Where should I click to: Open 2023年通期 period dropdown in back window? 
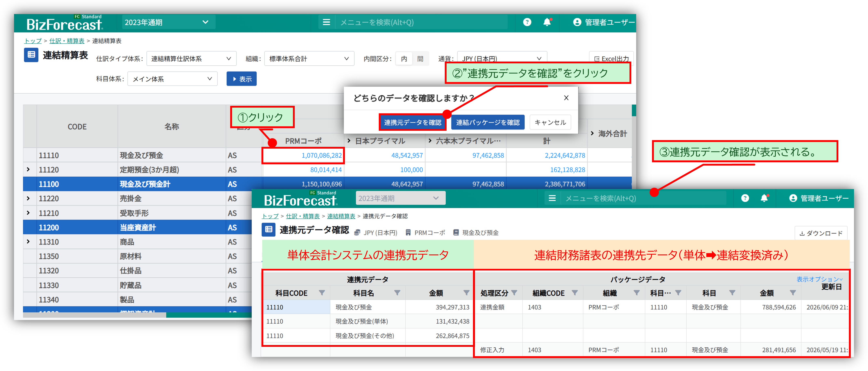168,22
